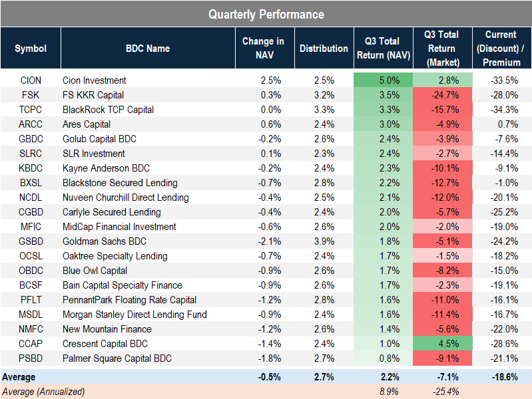The width and height of the screenshot is (532, 399).
Task: Select the Average (Annualized) row label
Action: click(44, 392)
